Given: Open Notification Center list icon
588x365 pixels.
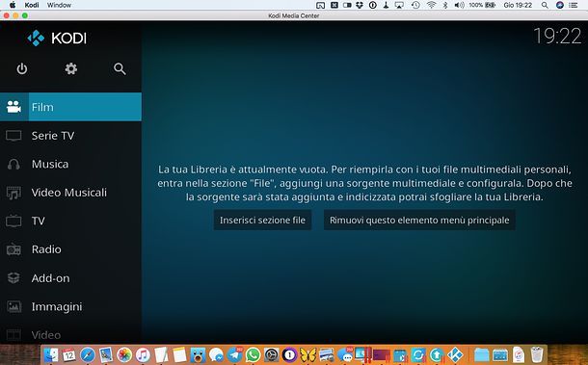Looking at the screenshot, I should click(573, 5).
